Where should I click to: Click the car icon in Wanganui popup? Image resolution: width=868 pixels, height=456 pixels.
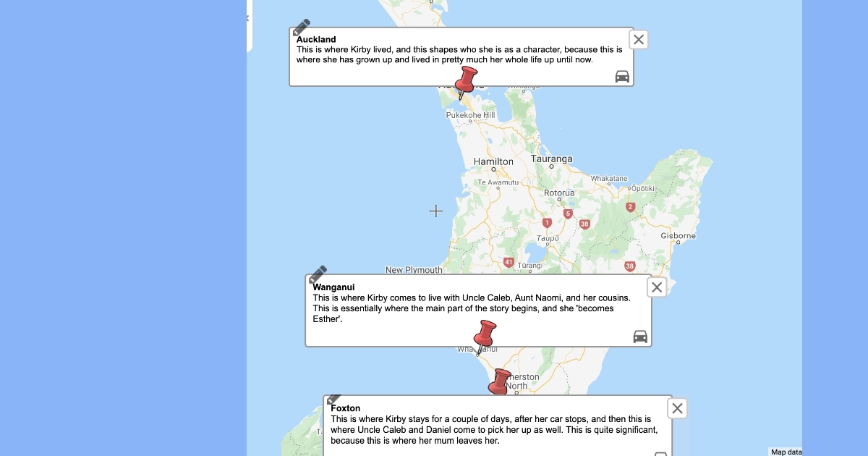tap(640, 337)
